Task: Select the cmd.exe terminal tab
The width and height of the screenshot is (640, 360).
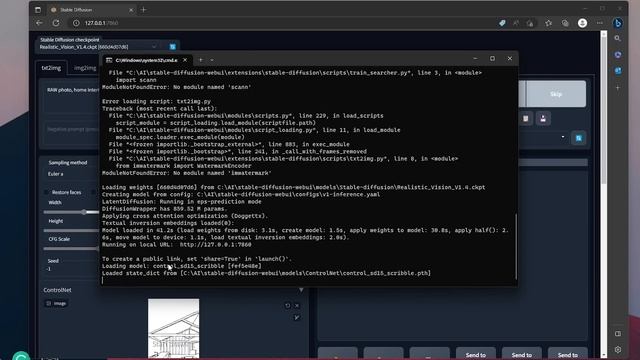Action: [x=147, y=60]
